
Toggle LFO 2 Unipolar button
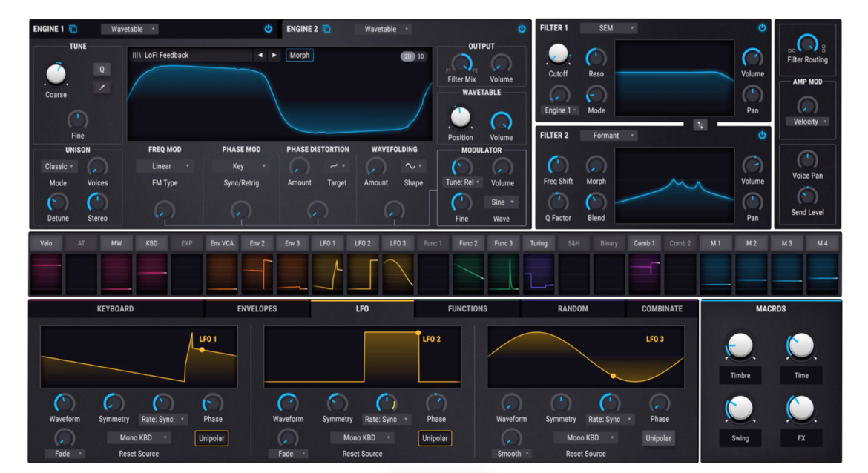[435, 438]
